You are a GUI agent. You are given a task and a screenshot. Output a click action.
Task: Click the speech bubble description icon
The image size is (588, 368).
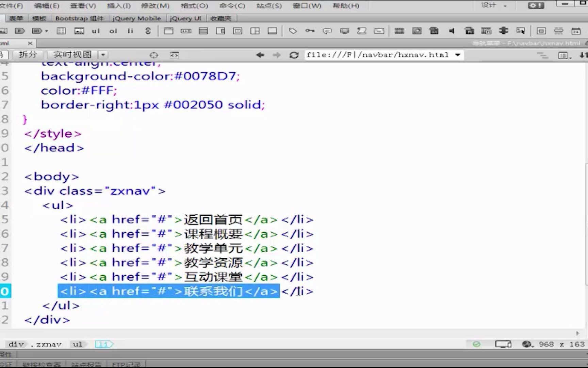point(327,31)
